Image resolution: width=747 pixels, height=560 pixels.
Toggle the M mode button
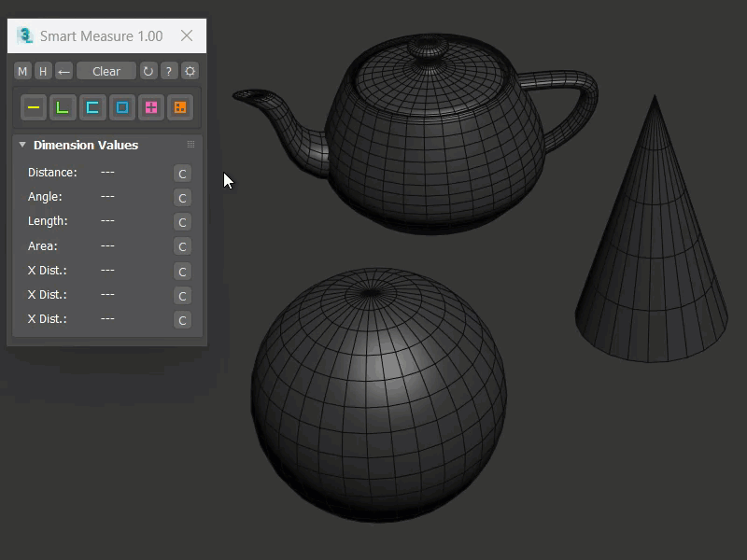click(x=23, y=71)
